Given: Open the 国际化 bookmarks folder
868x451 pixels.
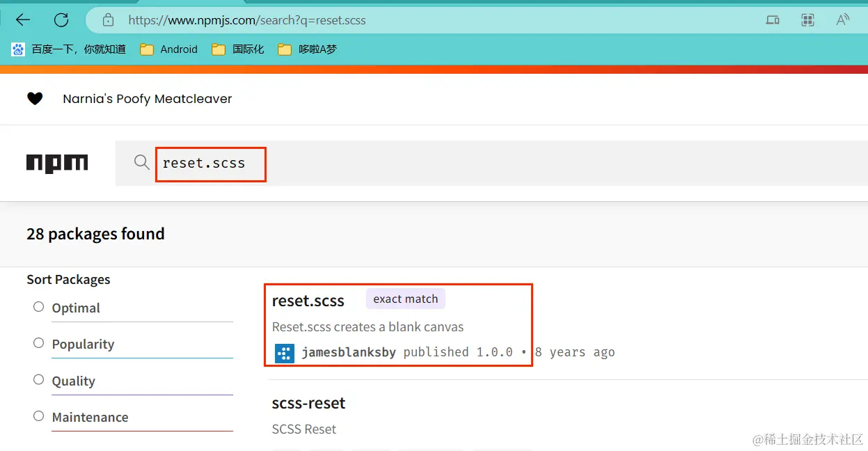Looking at the screenshot, I should pos(238,49).
